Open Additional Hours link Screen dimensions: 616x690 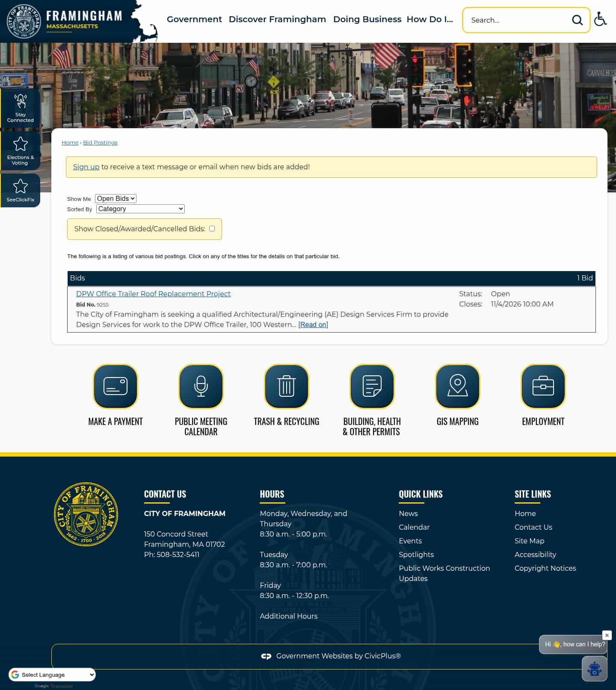click(288, 616)
